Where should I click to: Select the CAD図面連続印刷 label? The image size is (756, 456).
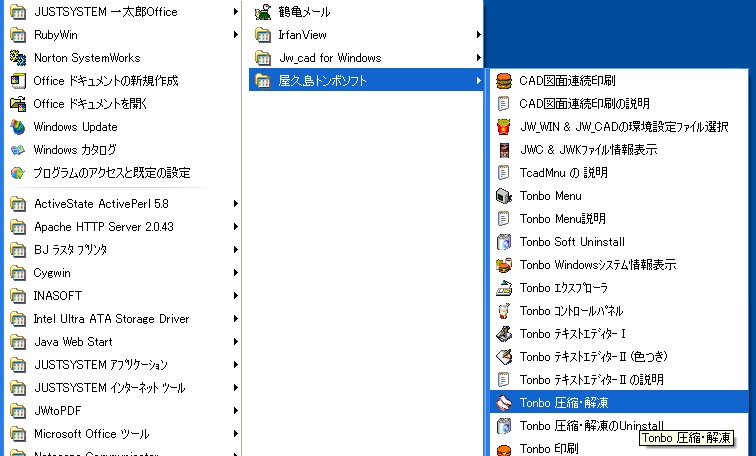tap(567, 80)
